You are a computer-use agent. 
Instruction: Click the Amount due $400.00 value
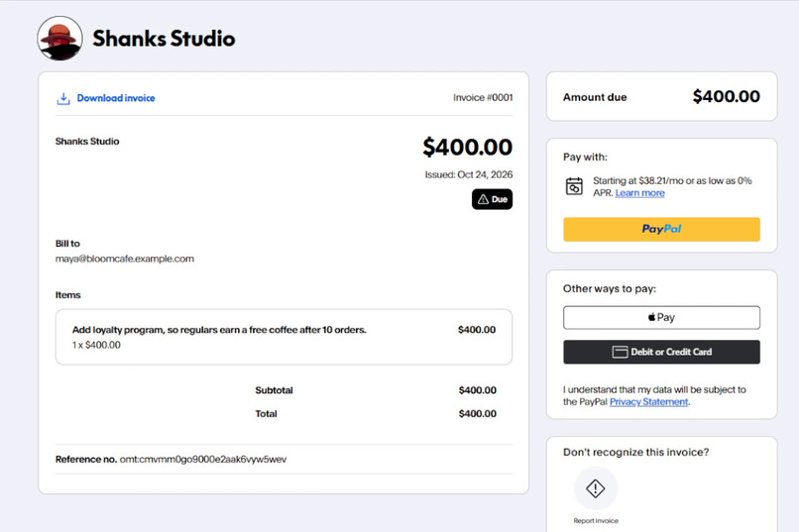click(726, 97)
